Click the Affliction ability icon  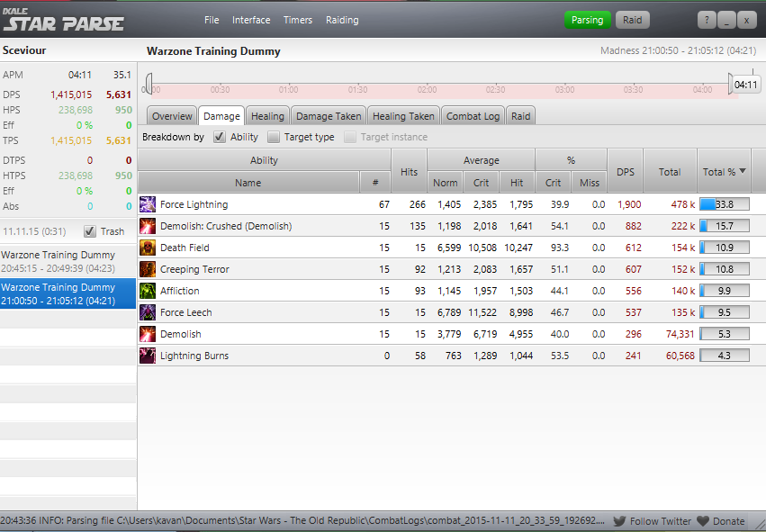pos(148,291)
